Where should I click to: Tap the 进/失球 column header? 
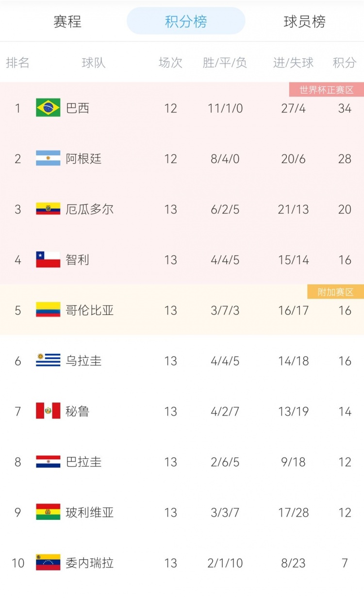pos(294,63)
